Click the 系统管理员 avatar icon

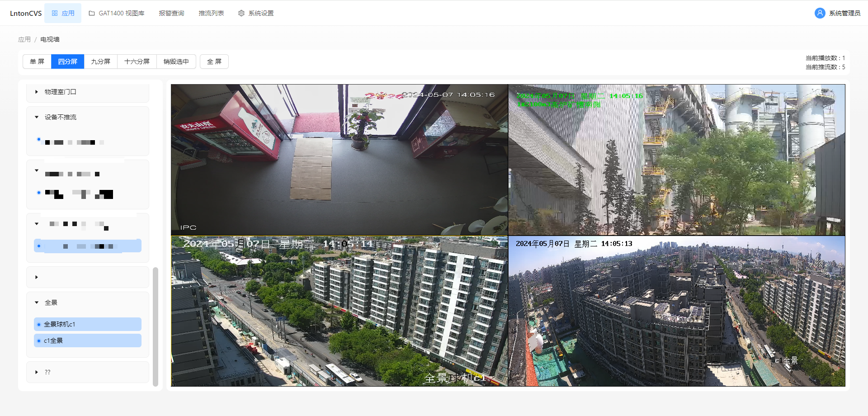[820, 13]
